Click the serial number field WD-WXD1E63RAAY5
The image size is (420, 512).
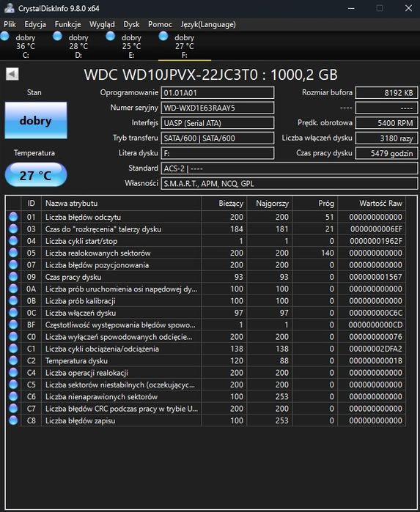point(218,108)
